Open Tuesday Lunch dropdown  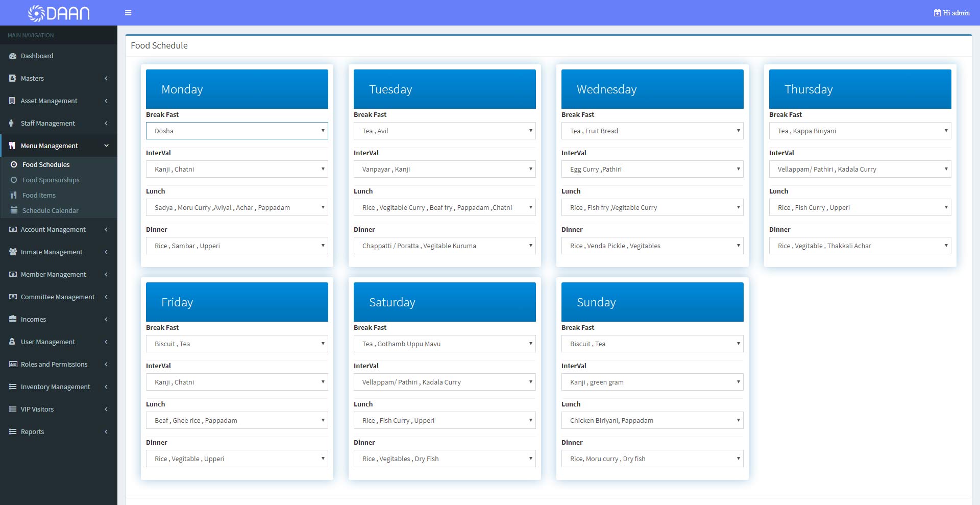tap(445, 207)
